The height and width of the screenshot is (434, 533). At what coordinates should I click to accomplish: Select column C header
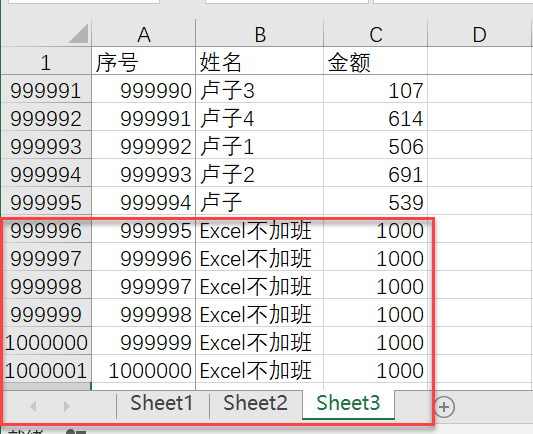(x=376, y=34)
